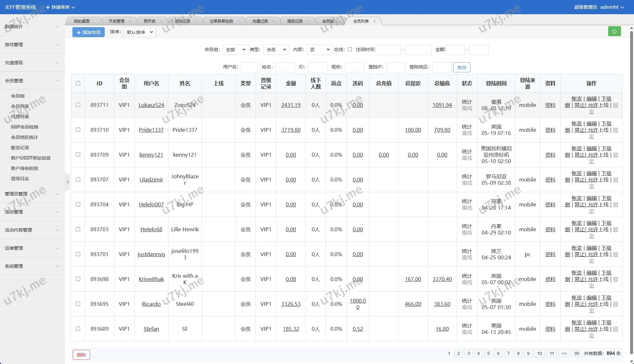634x364 pixels.
Task: Click the plus icon on 添加会员 button
Action: [x=79, y=32]
